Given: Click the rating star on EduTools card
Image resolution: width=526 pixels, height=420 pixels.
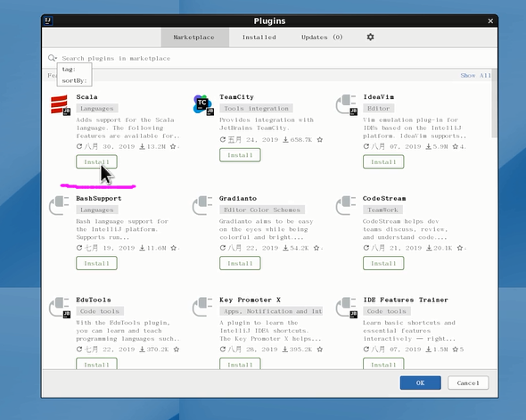Looking at the screenshot, I should click(177, 350).
